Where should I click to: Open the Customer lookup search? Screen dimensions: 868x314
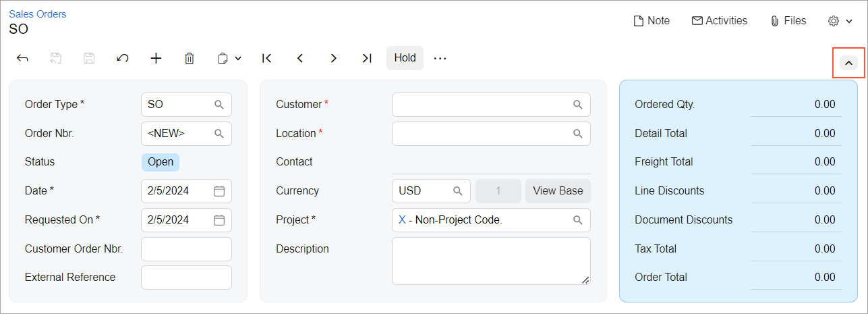tap(577, 105)
